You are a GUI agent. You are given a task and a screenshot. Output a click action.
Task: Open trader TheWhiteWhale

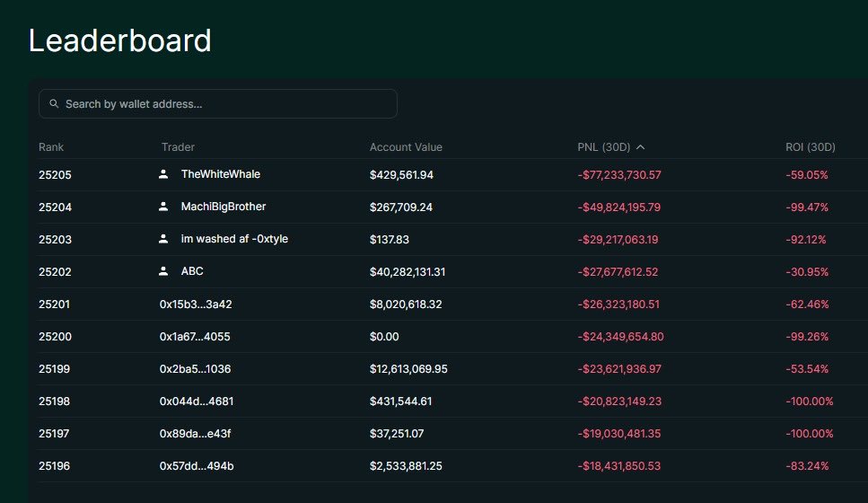pyautogui.click(x=220, y=174)
